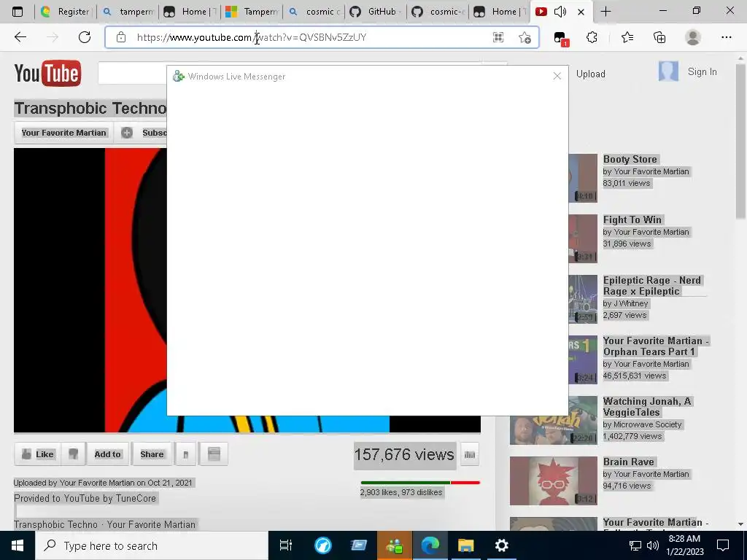Like the video
Screen dimensions: 747x560
point(38,454)
